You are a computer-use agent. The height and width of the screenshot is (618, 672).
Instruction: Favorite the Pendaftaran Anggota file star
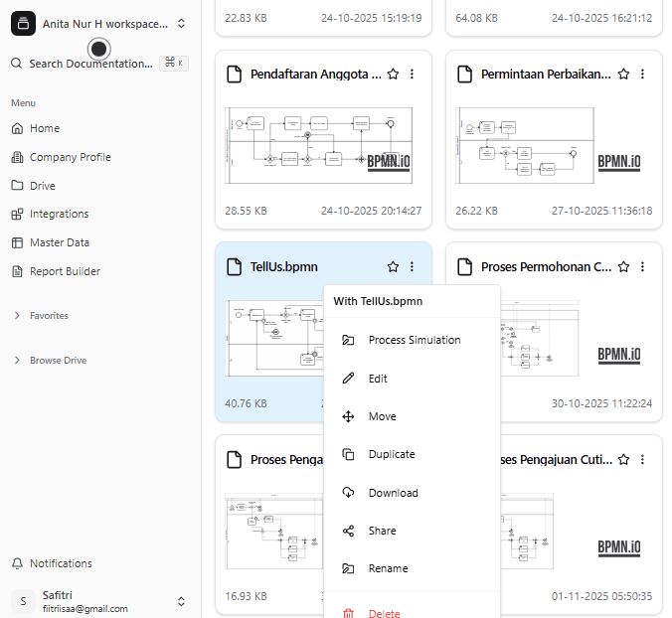point(393,75)
